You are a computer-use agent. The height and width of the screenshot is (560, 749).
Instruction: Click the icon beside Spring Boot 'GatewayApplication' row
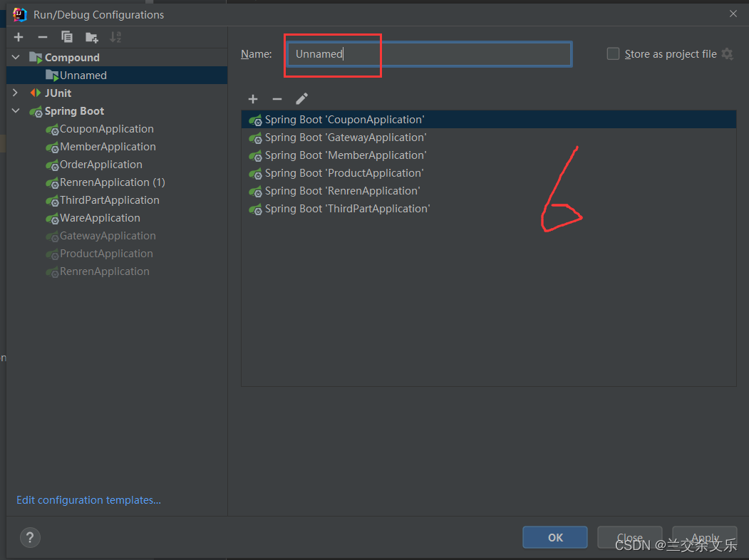click(256, 138)
